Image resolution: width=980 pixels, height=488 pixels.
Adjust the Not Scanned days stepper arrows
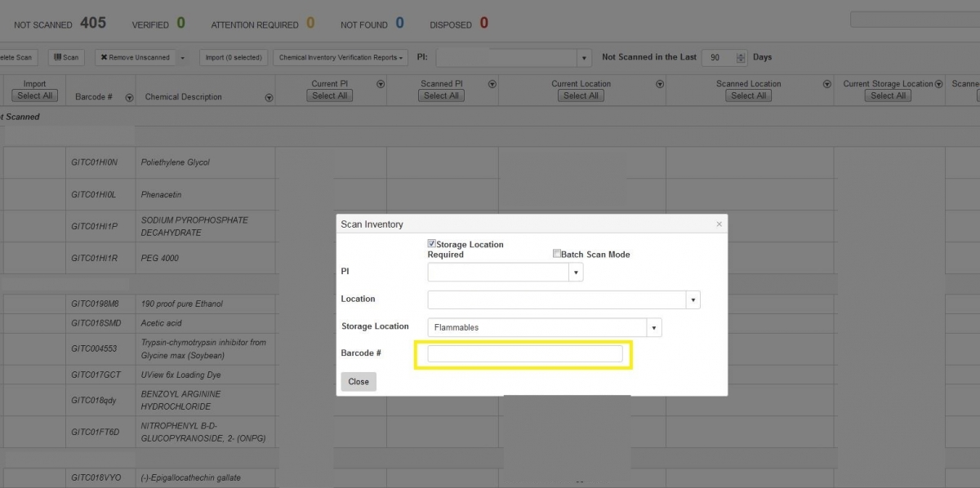741,58
